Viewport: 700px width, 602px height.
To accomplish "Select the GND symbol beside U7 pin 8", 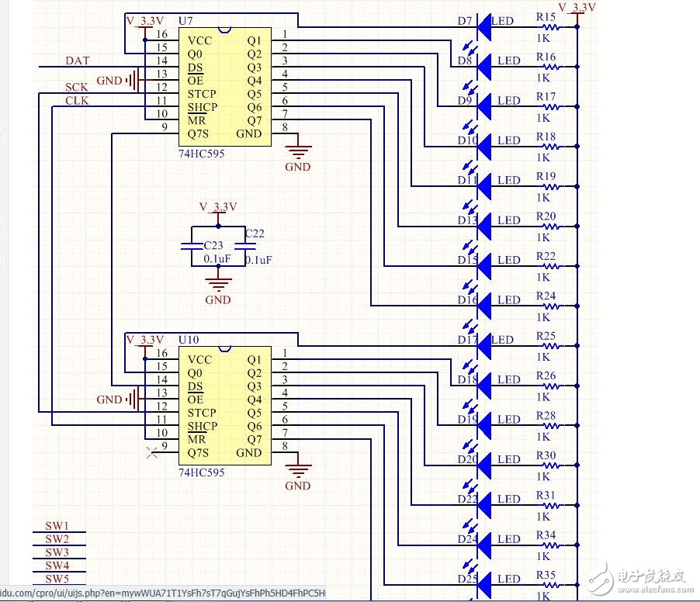I will [x=298, y=151].
